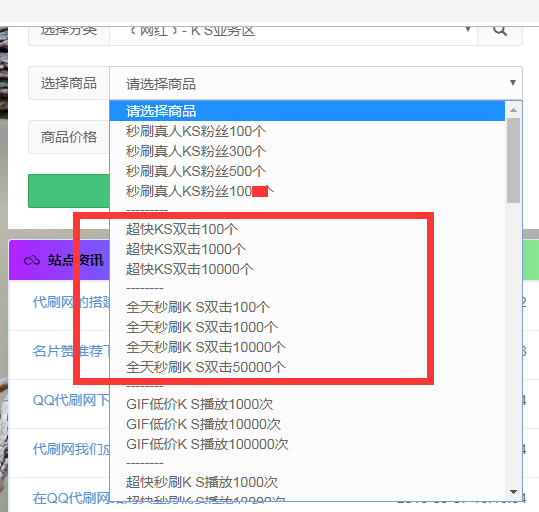The height and width of the screenshot is (512, 539).
Task: Open the news link starting 代刷网我们
Action: [71, 449]
